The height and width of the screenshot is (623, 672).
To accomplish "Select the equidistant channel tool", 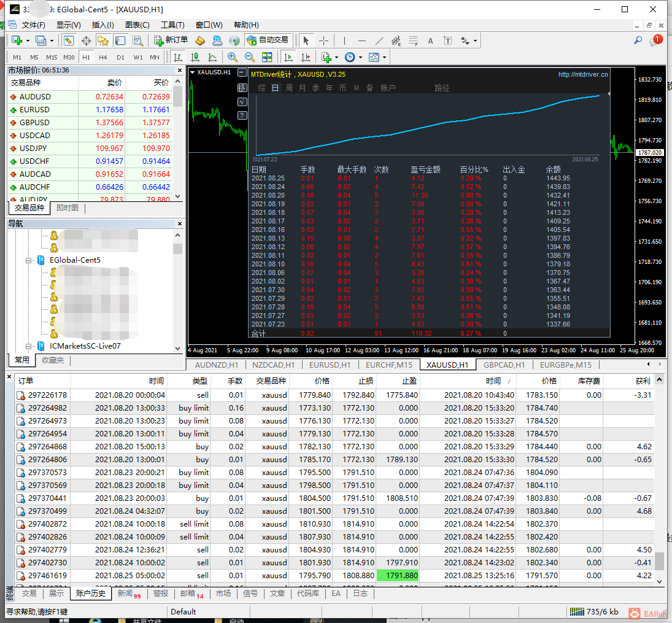I will (396, 41).
